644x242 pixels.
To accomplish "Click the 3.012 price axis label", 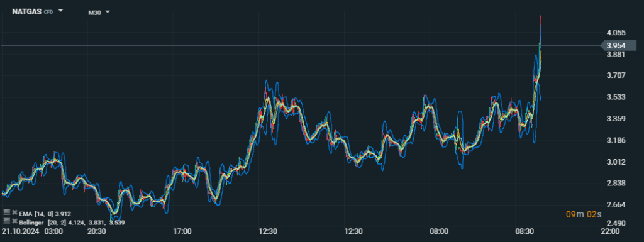I will point(616,162).
